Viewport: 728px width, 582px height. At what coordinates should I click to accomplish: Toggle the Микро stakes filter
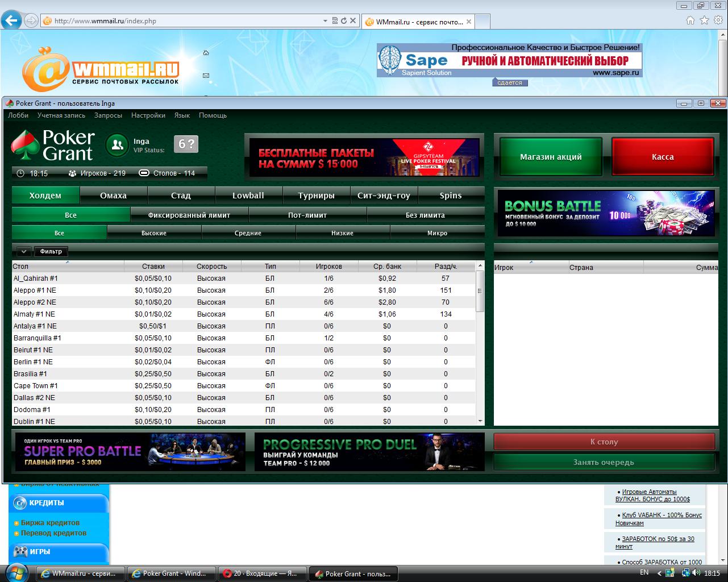437,233
